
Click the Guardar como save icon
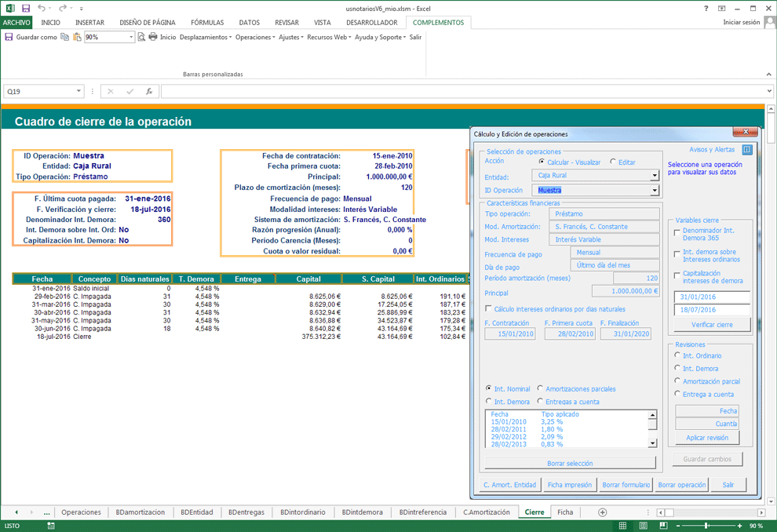pyautogui.click(x=9, y=37)
